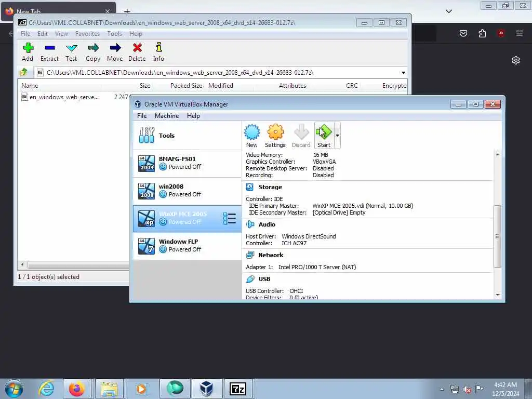The height and width of the screenshot is (399, 532).
Task: Open the VirtualBox Machine menu
Action: coord(167,116)
